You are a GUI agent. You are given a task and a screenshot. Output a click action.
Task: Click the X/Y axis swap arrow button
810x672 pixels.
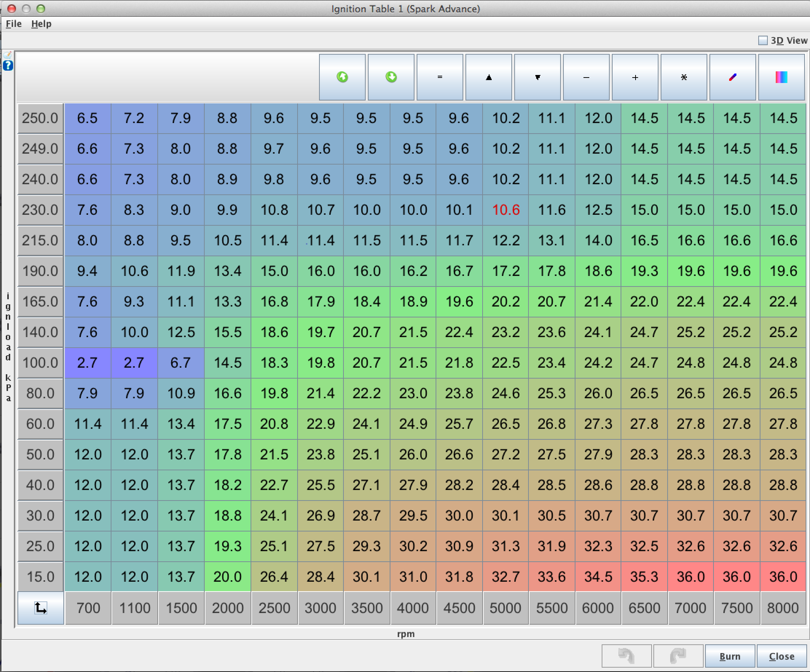coord(40,608)
